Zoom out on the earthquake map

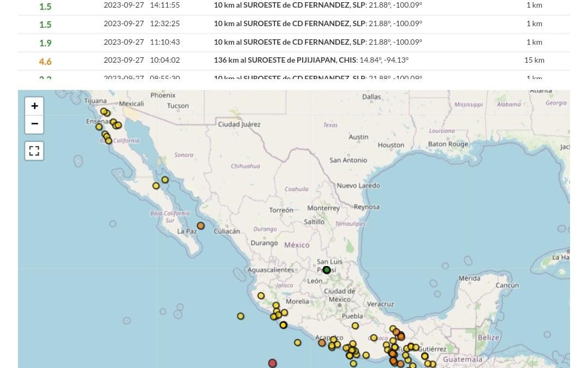(34, 124)
